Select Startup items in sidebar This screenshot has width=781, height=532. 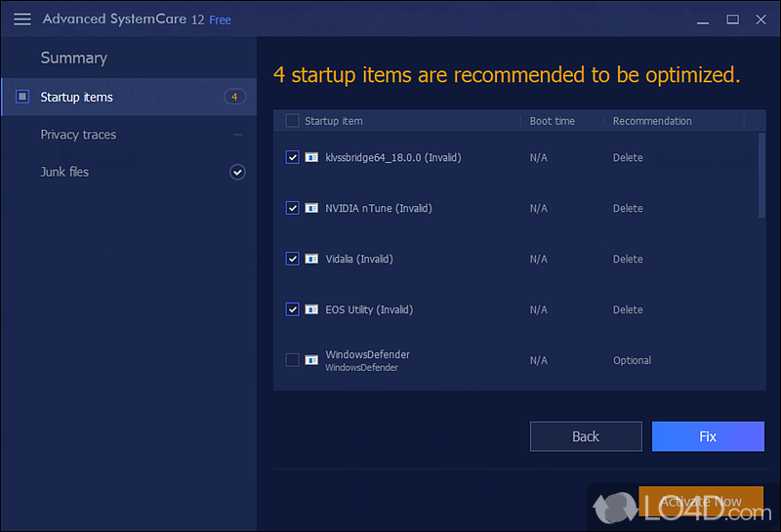point(129,97)
